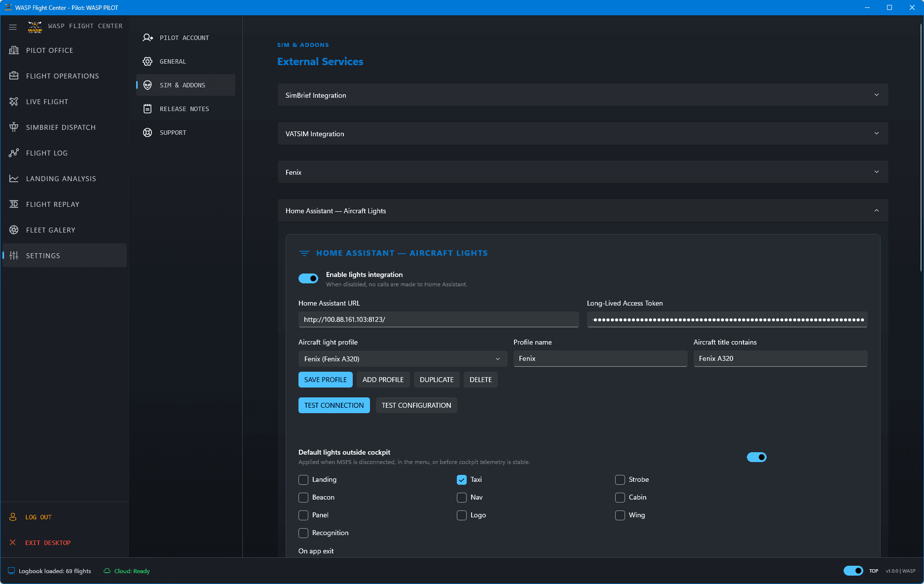The width and height of the screenshot is (924, 584).
Task: Click the Save Profile button
Action: click(326, 380)
